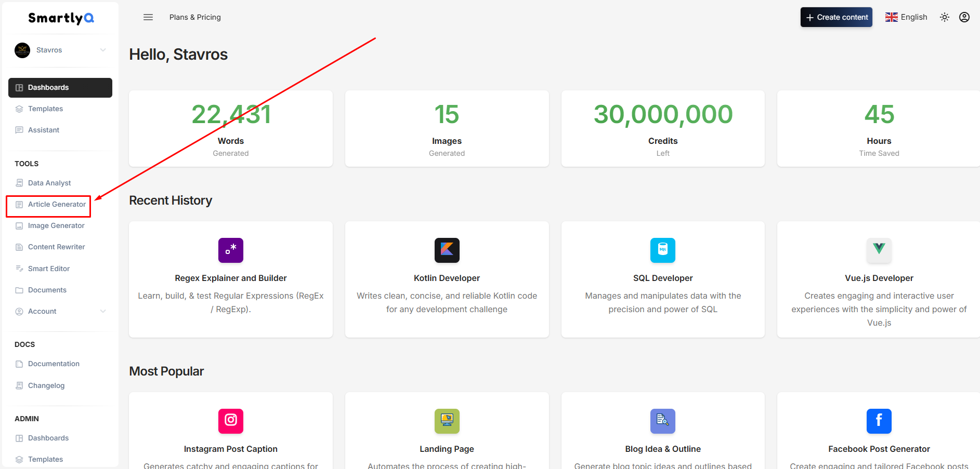
Task: Open Templates under Admin section
Action: click(x=60, y=459)
